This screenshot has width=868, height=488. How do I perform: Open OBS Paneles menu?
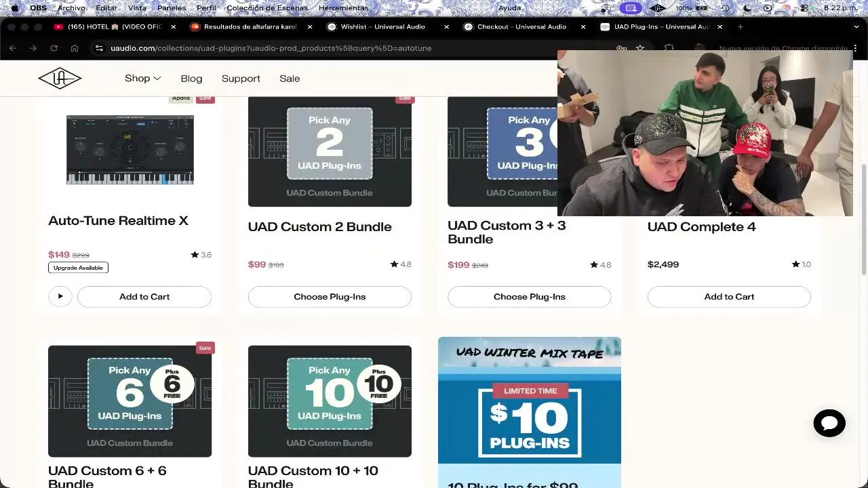(172, 8)
